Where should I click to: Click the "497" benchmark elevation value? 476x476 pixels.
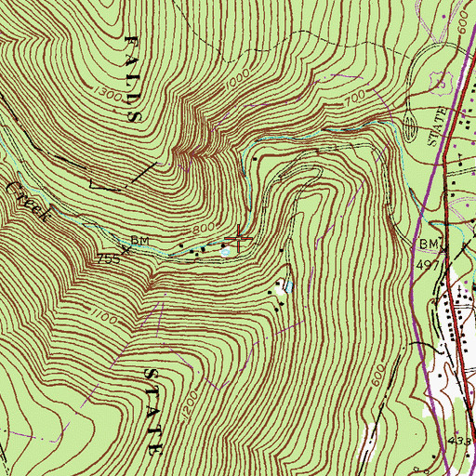[428, 265]
